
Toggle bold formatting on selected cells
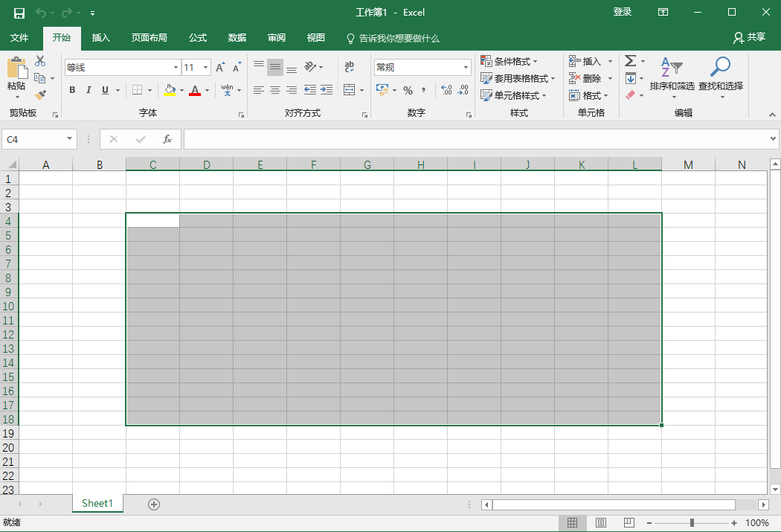point(71,90)
